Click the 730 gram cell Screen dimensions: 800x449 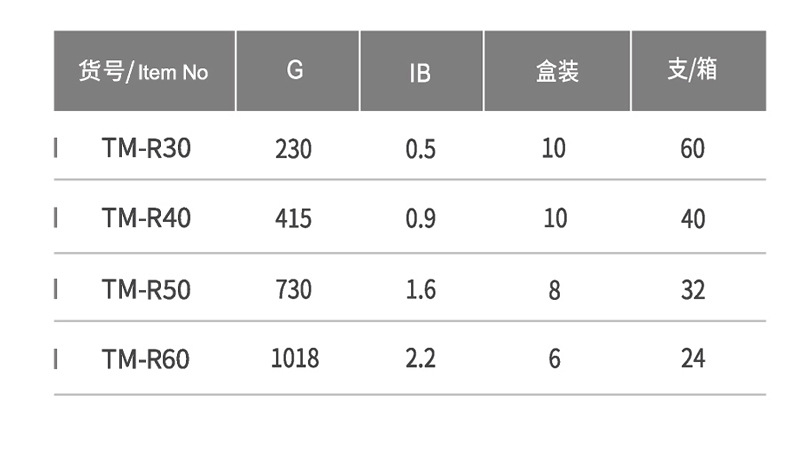click(293, 289)
